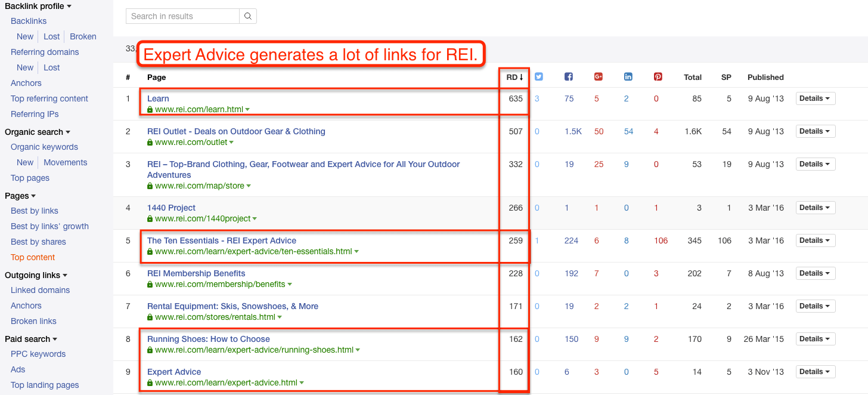Image resolution: width=868 pixels, height=395 pixels.
Task: Open The Ten Essentials page link
Action: 222,240
